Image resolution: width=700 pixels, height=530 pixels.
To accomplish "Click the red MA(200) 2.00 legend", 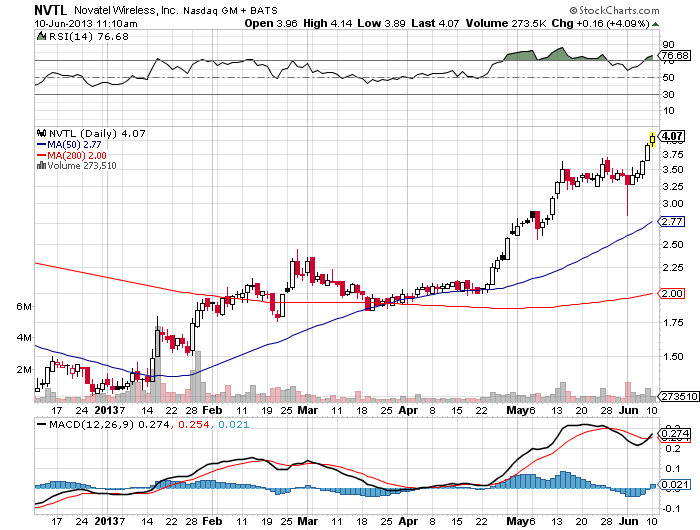I will (71, 155).
